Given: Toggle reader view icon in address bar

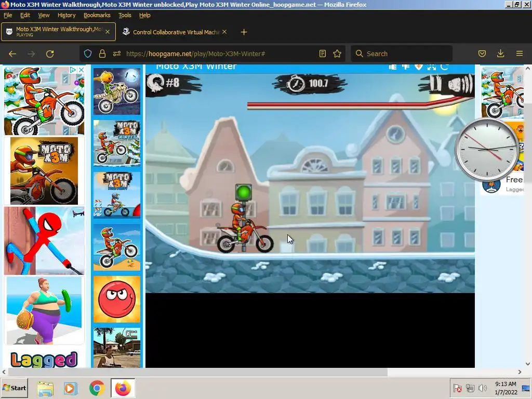Looking at the screenshot, I should pyautogui.click(x=323, y=54).
